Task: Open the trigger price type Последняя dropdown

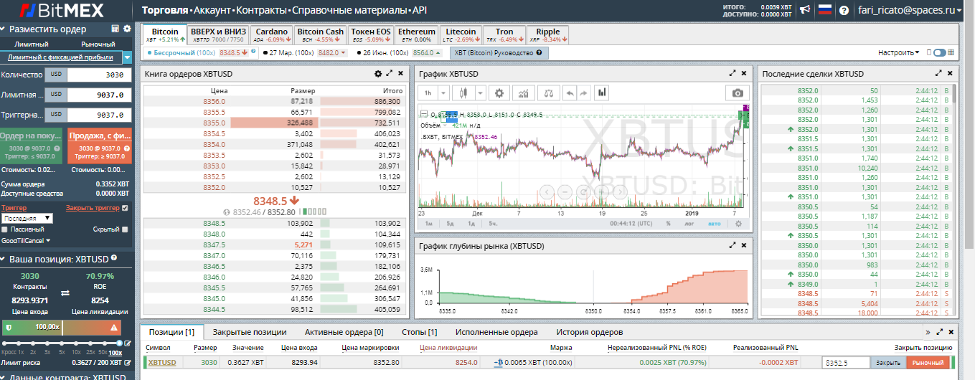Action: [27, 218]
